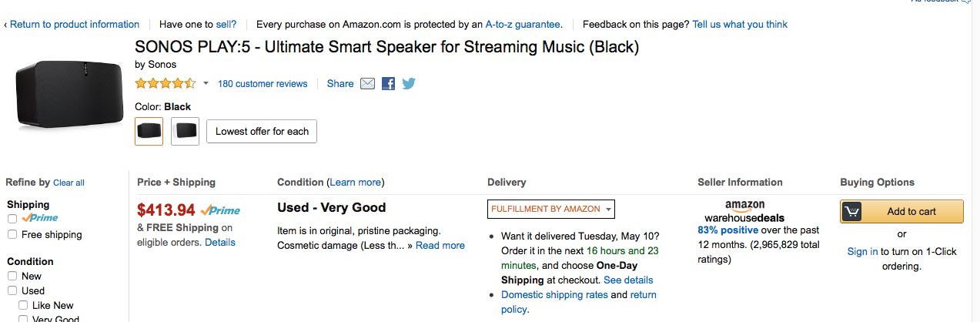Share product on Twitter icon

[x=409, y=83]
